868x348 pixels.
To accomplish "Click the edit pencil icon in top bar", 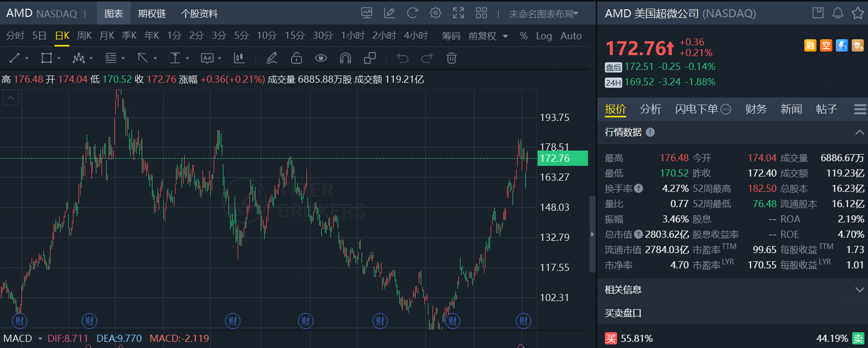I will coord(390,13).
